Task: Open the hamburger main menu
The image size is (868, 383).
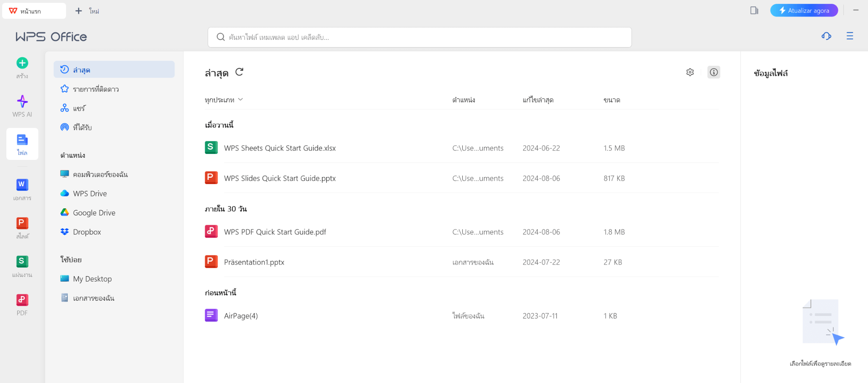Action: [850, 36]
